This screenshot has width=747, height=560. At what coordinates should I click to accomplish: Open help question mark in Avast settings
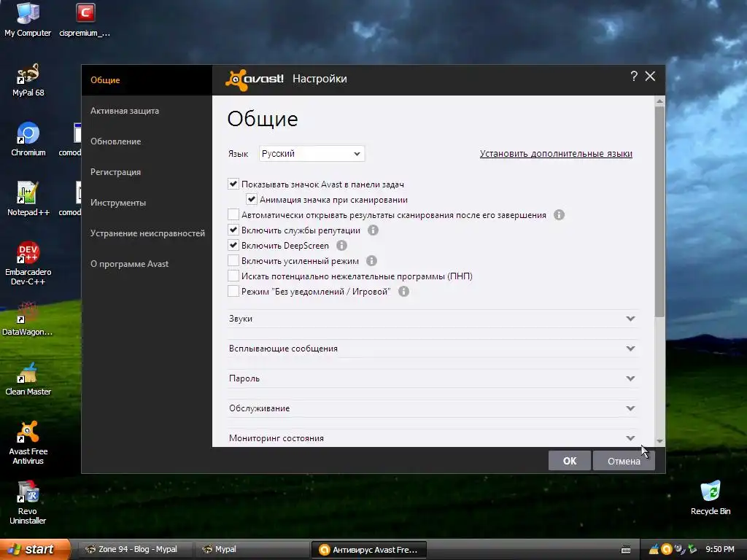[634, 76]
